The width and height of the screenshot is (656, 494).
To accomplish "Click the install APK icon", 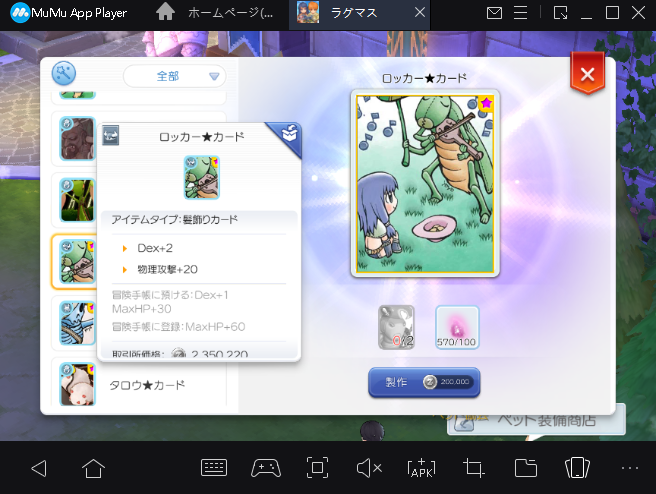I will click(421, 468).
